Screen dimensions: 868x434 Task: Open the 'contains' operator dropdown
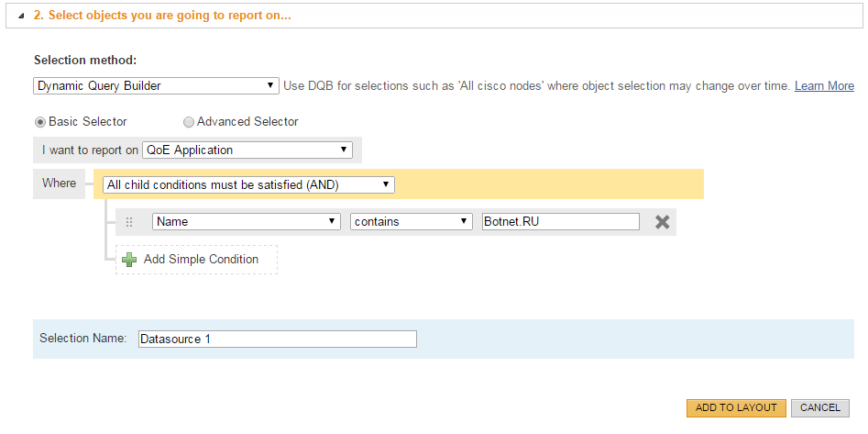pyautogui.click(x=411, y=221)
